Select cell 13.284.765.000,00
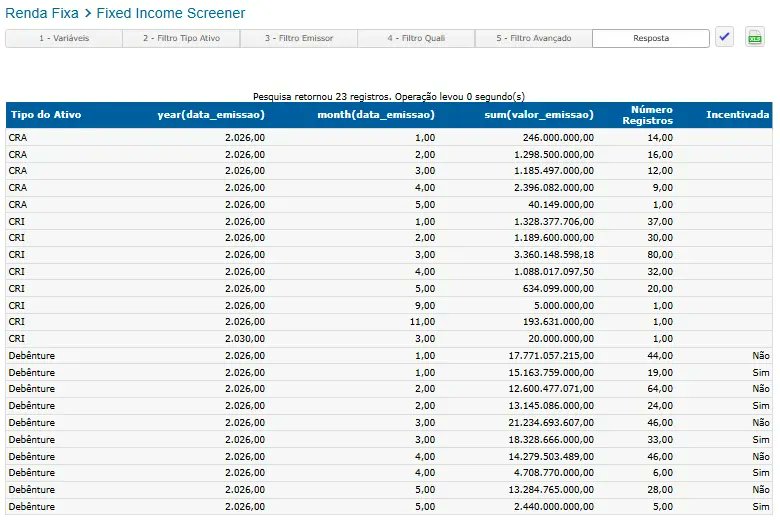This screenshot has width=780, height=524. [551, 490]
